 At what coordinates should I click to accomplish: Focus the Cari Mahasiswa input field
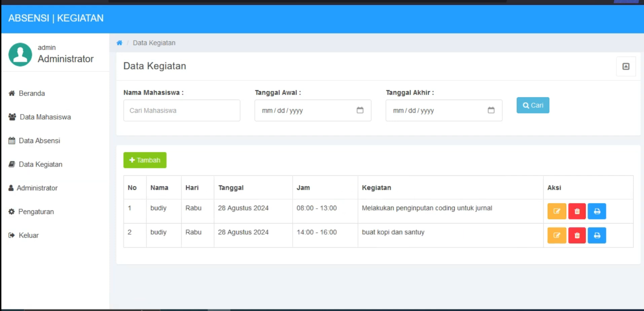pos(182,110)
